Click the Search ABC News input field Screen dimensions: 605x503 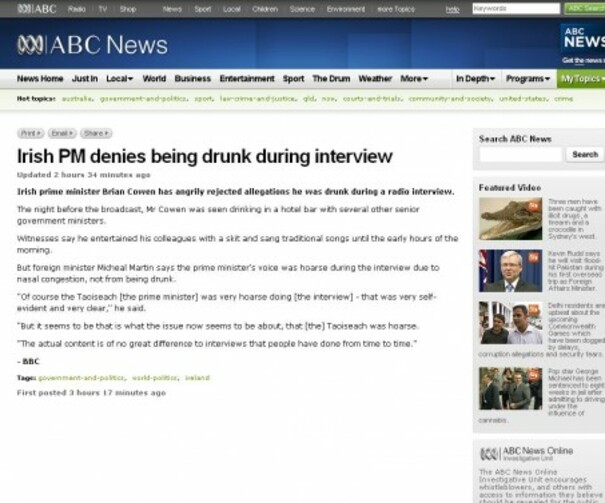(520, 154)
